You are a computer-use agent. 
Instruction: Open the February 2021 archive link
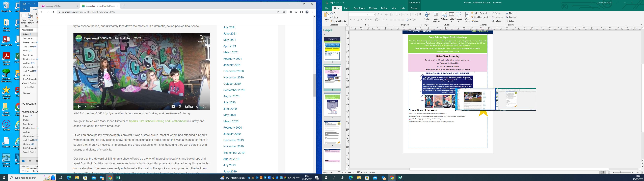(232, 59)
